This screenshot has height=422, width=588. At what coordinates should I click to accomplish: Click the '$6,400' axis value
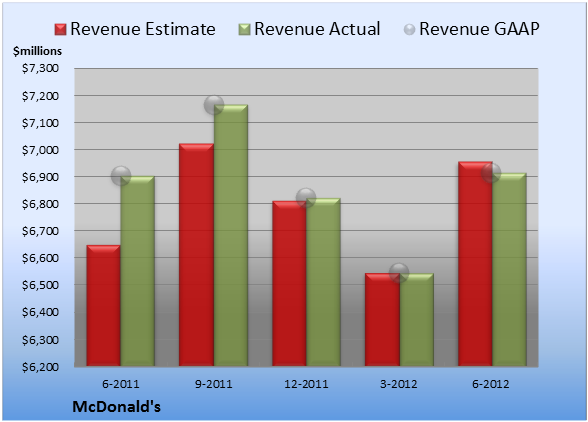point(40,312)
